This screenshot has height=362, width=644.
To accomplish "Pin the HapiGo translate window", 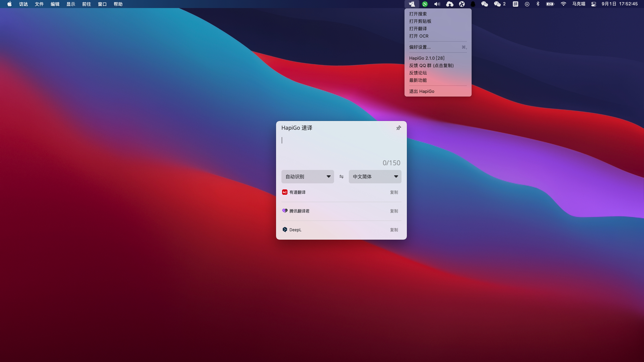I will tap(398, 128).
